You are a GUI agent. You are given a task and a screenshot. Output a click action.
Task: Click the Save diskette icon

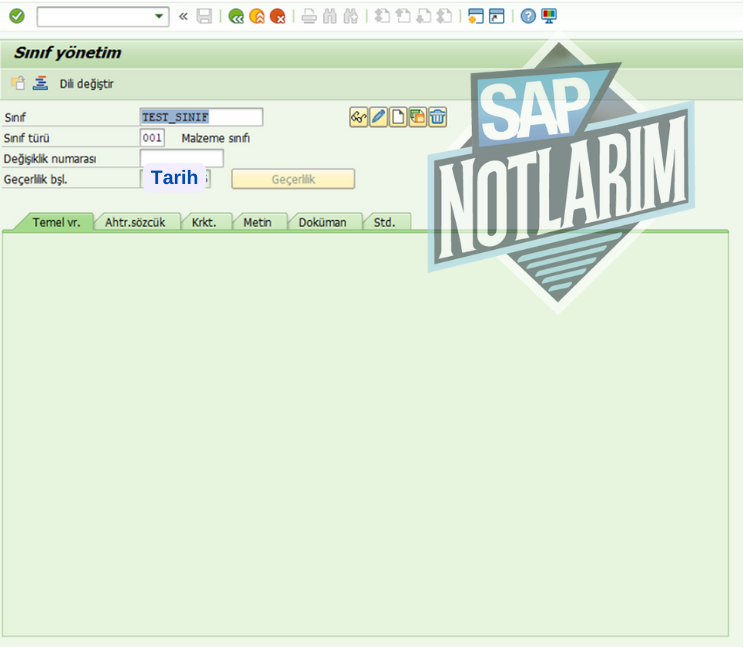pyautogui.click(x=204, y=17)
